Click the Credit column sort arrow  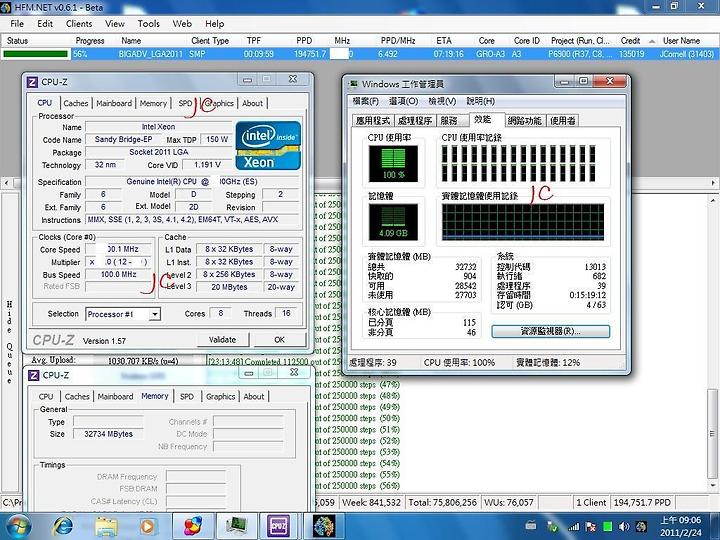(x=652, y=41)
